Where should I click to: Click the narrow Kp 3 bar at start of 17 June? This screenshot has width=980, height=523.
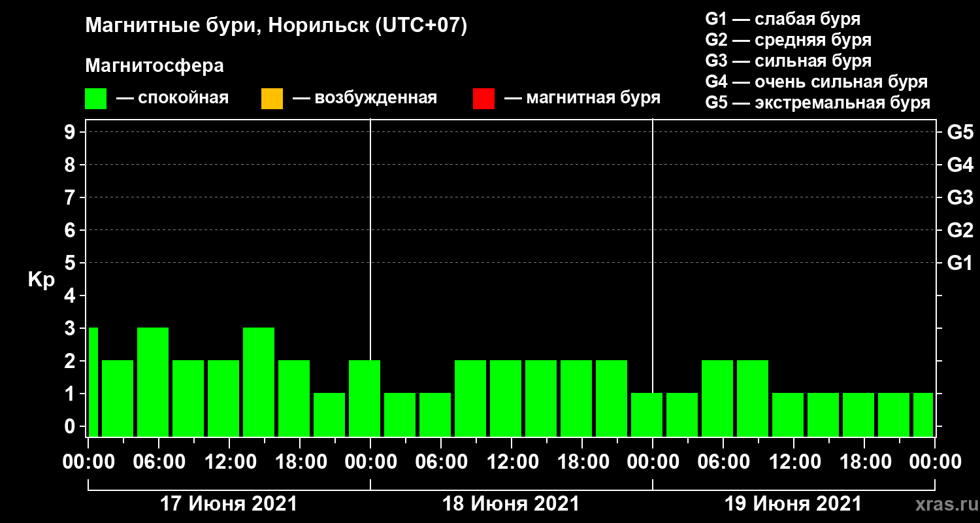click(x=93, y=382)
